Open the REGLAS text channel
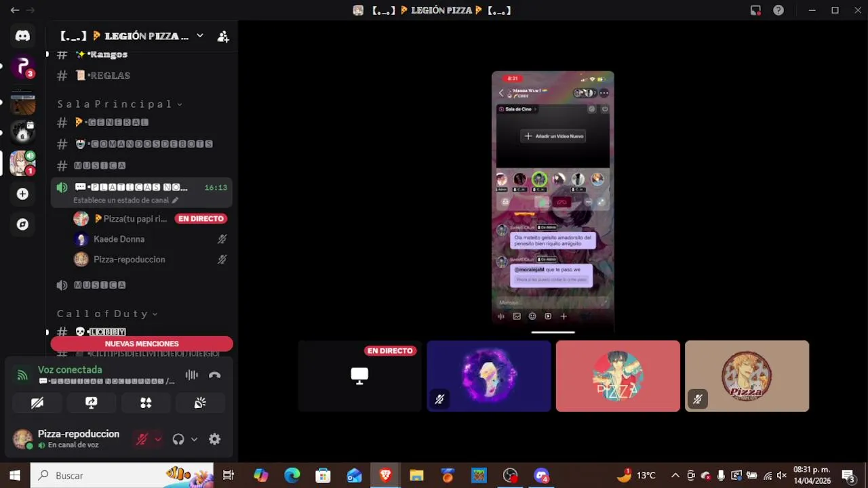This screenshot has width=868, height=488. point(102,75)
